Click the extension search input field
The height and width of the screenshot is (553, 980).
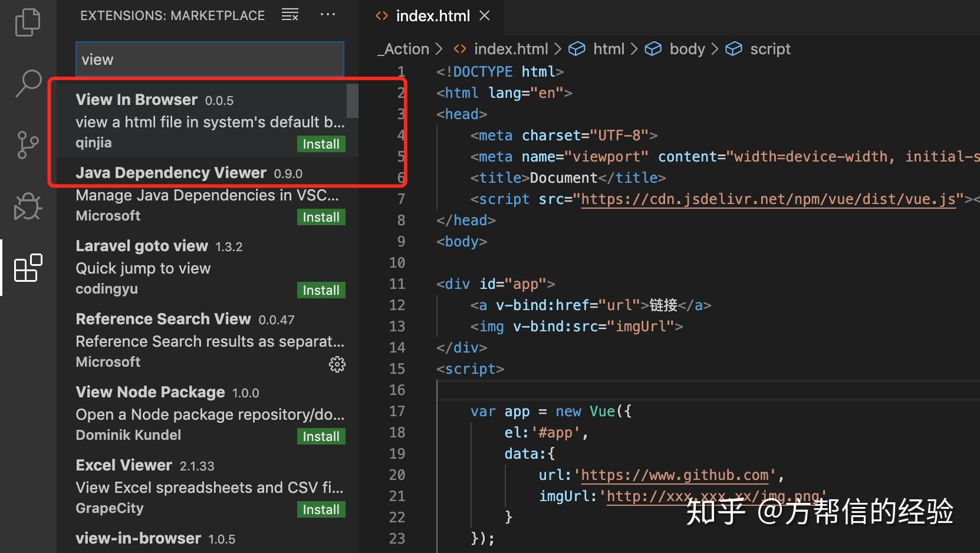pos(209,59)
